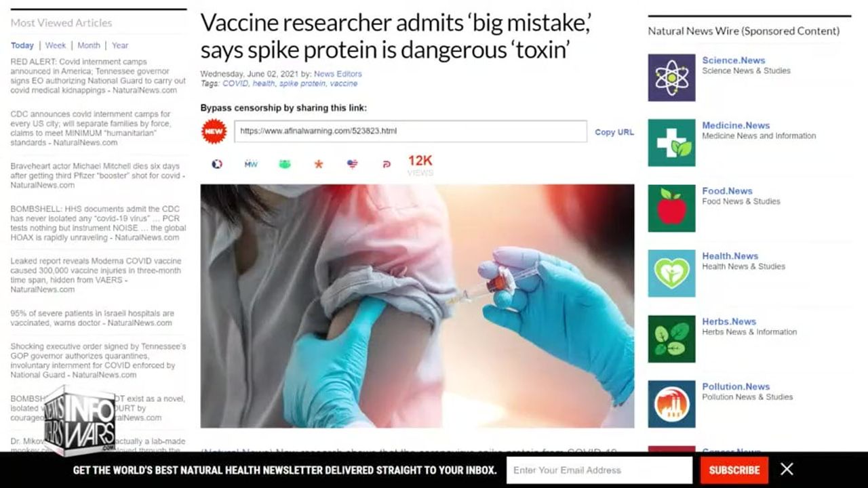Open the Pollution.News factory icon
The height and width of the screenshot is (488, 868).
click(x=671, y=404)
